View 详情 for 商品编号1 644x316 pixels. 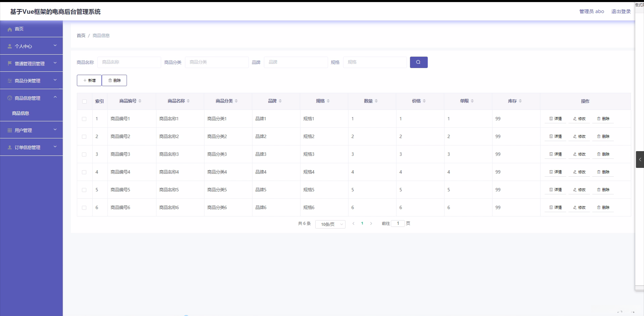click(x=555, y=119)
